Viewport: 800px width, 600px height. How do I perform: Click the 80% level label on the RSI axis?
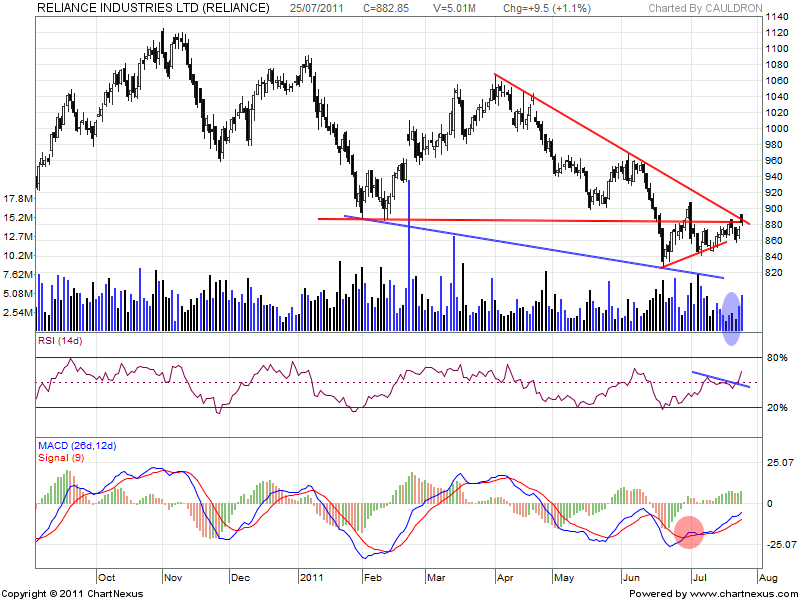coord(776,357)
